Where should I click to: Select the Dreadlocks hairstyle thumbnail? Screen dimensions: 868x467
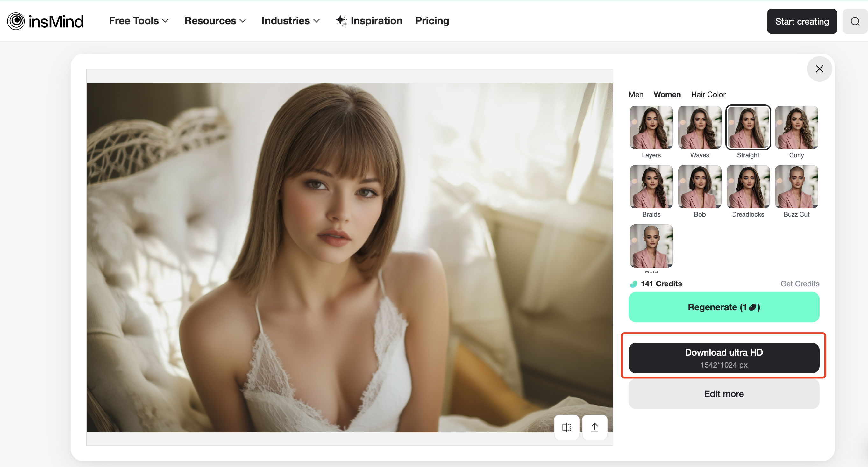[748, 186]
